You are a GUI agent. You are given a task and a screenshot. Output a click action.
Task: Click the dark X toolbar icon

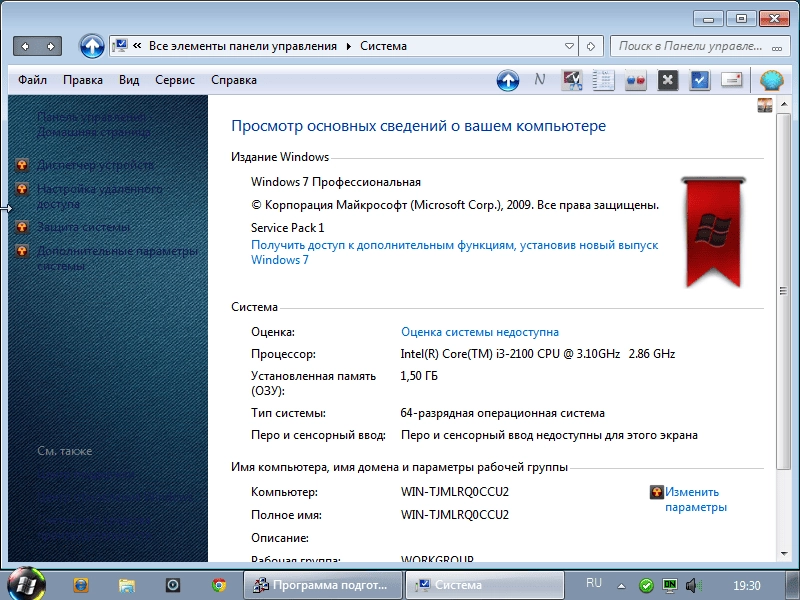pos(667,80)
